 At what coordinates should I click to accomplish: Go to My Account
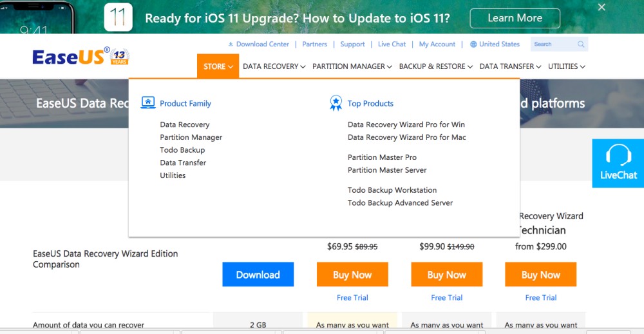pos(437,44)
